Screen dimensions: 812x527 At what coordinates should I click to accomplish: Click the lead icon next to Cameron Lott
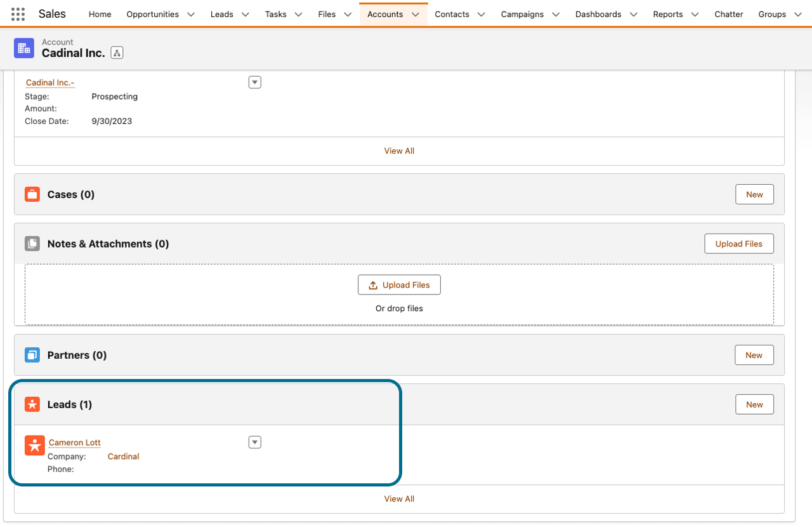pyautogui.click(x=35, y=445)
